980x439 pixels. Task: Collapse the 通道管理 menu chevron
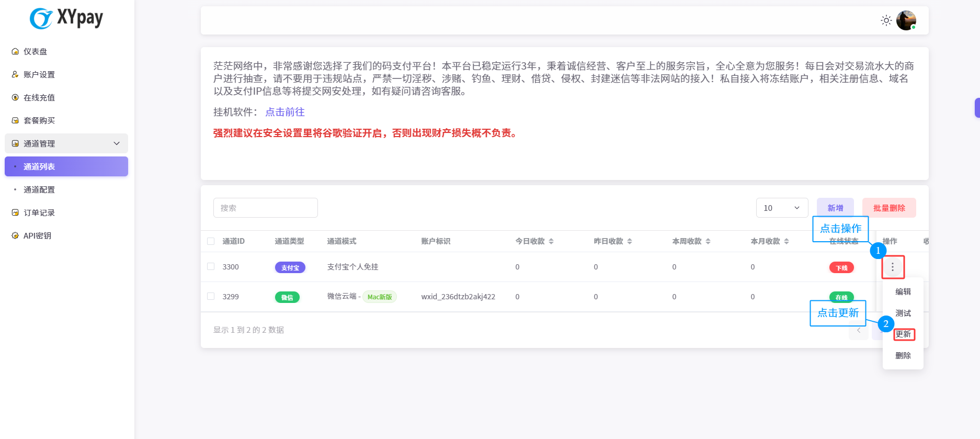[x=117, y=143]
